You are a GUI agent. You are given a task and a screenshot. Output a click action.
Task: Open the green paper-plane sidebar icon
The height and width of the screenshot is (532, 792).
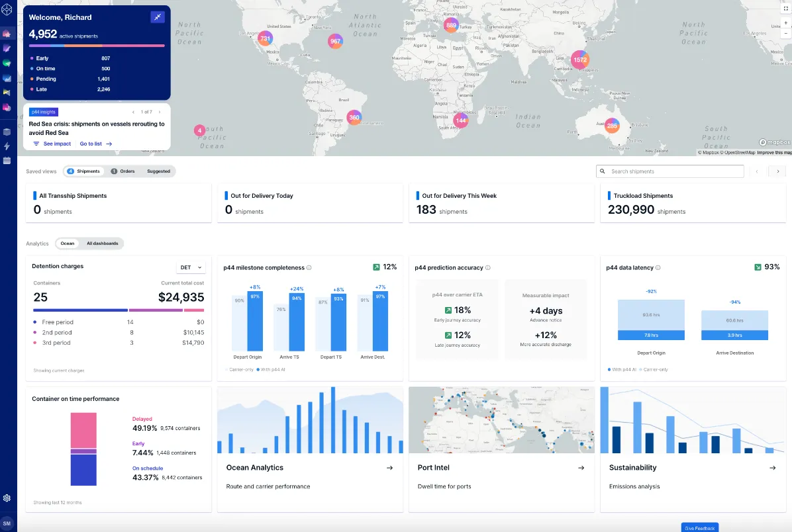[7, 63]
